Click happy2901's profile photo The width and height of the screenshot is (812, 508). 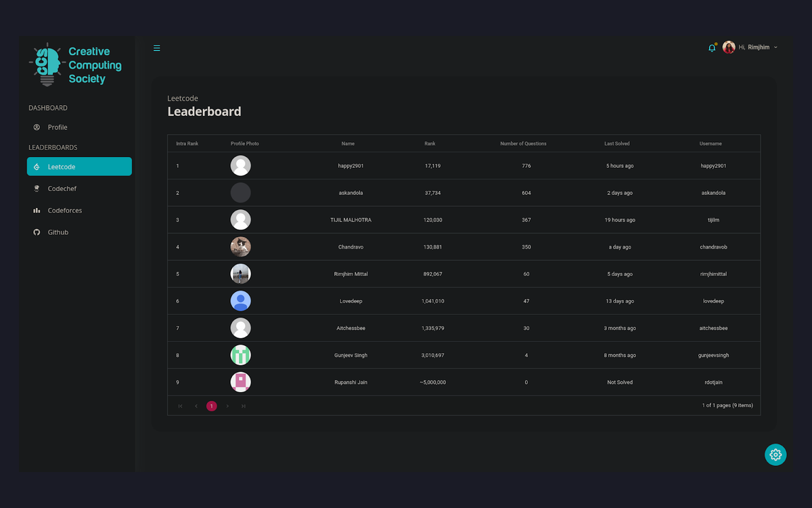pyautogui.click(x=241, y=166)
